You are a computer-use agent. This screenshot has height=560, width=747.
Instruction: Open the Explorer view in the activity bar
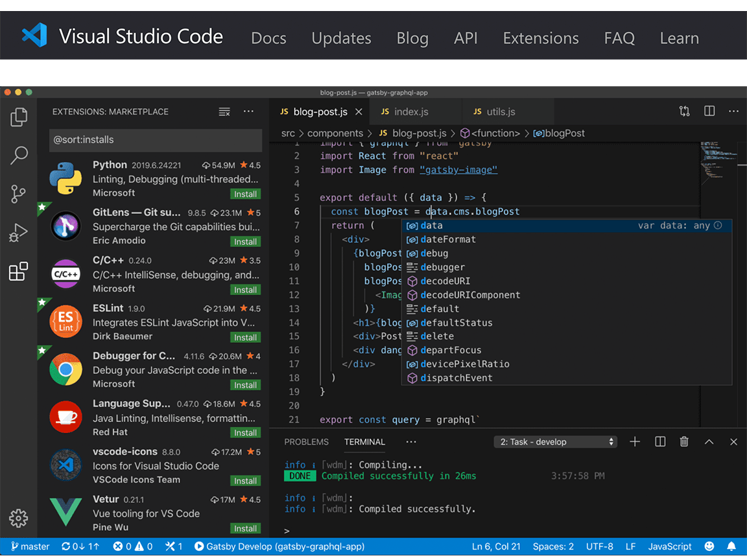tap(19, 117)
